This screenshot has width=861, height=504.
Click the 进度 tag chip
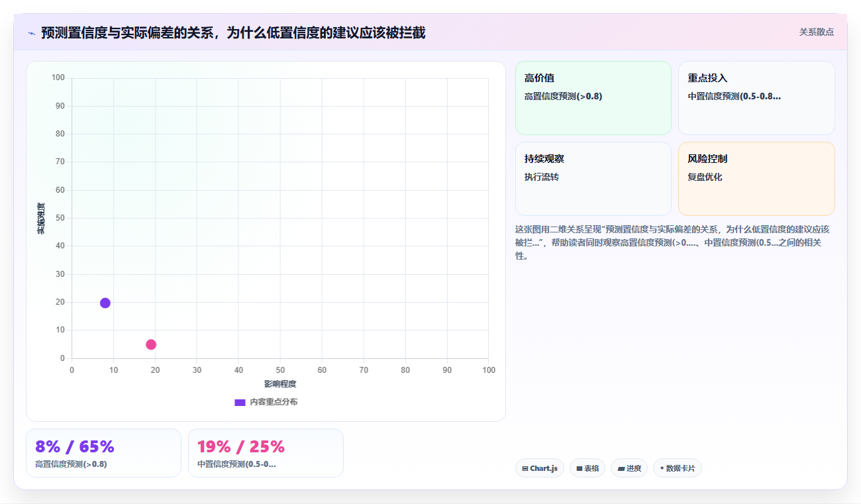click(x=629, y=468)
